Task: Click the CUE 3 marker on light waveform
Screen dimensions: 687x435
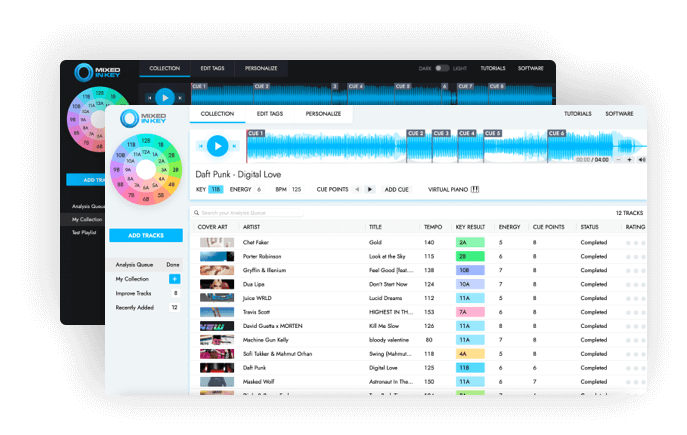Action: (441, 133)
